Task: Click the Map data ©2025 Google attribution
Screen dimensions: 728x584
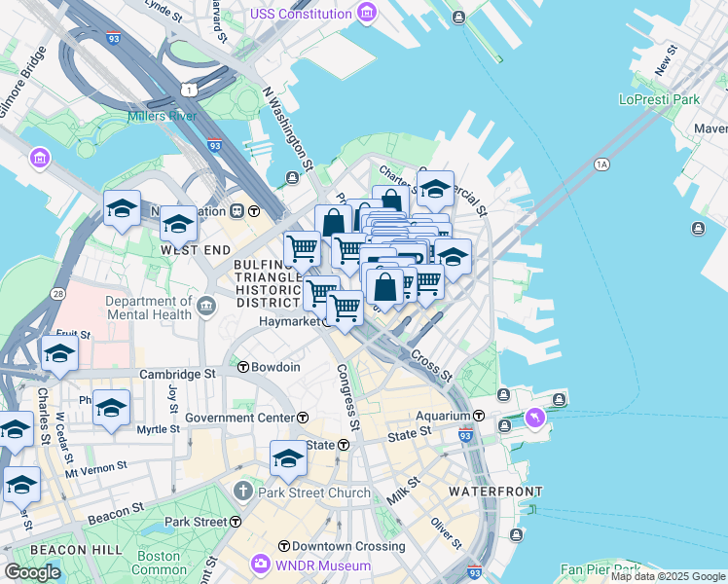Action: click(x=669, y=576)
